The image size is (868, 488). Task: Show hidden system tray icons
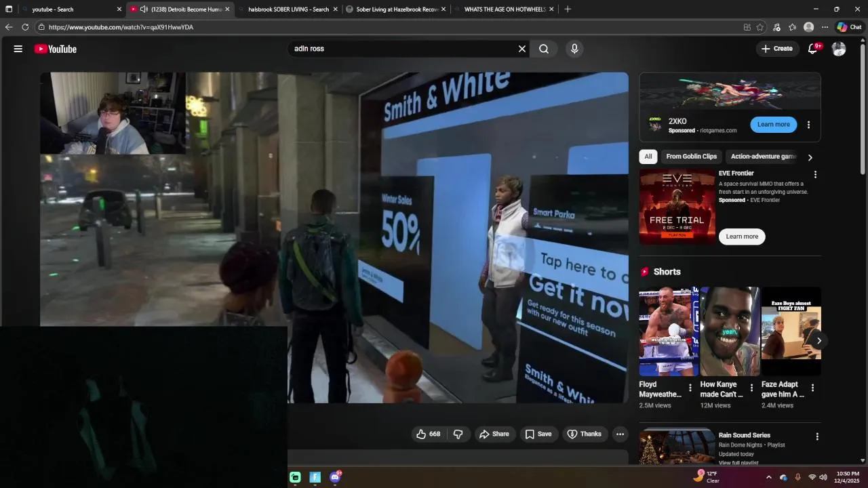(x=768, y=477)
